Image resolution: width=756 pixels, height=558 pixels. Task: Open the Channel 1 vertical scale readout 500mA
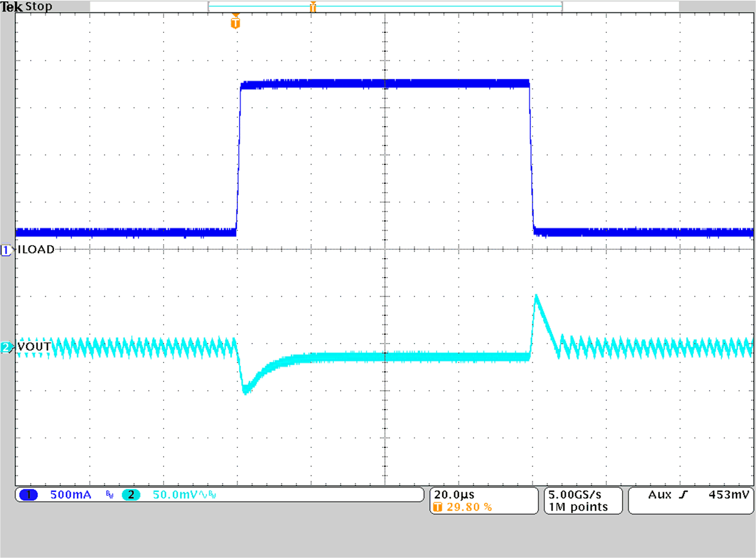[x=70, y=494]
